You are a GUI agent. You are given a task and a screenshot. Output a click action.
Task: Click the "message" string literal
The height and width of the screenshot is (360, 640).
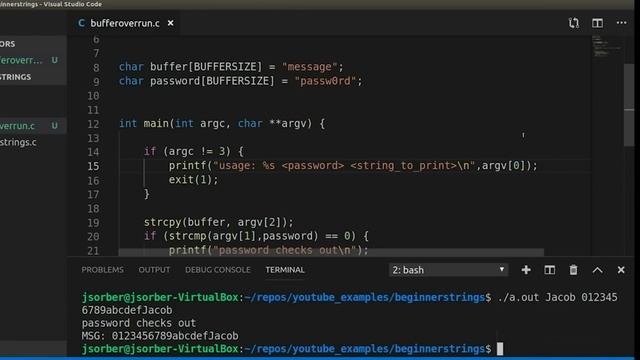[310, 67]
